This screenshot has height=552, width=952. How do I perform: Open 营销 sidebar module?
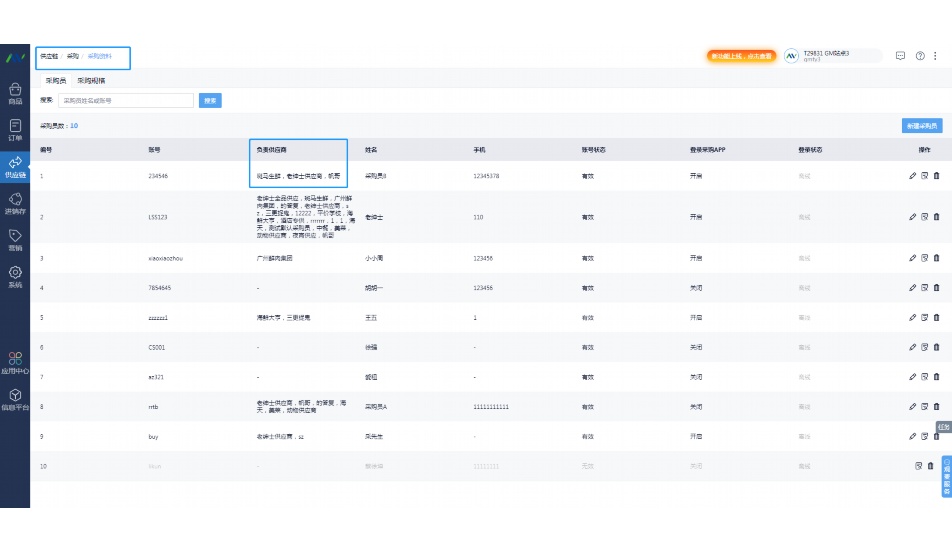pos(15,240)
